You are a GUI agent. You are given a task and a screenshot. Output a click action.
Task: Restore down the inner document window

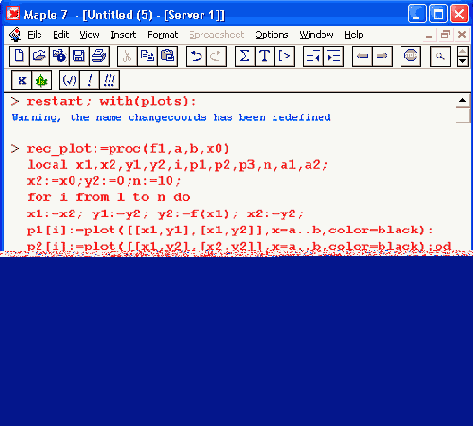445,34
